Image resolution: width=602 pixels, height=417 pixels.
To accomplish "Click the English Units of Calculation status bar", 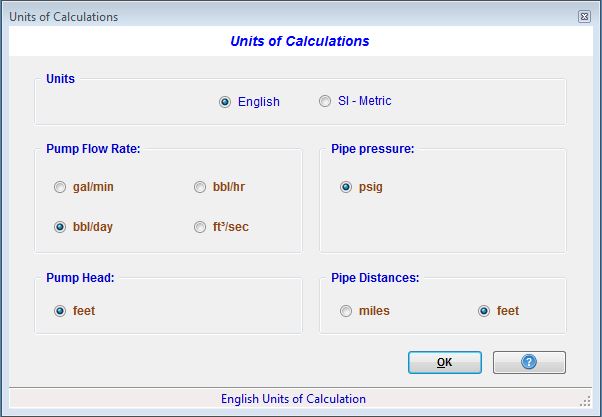I will click(x=293, y=399).
